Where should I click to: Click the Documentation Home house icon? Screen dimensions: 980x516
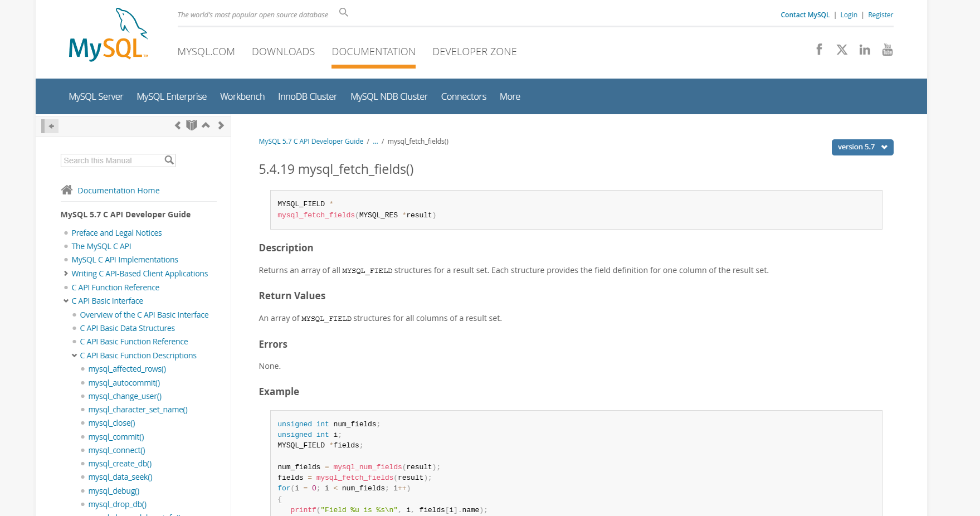[67, 190]
